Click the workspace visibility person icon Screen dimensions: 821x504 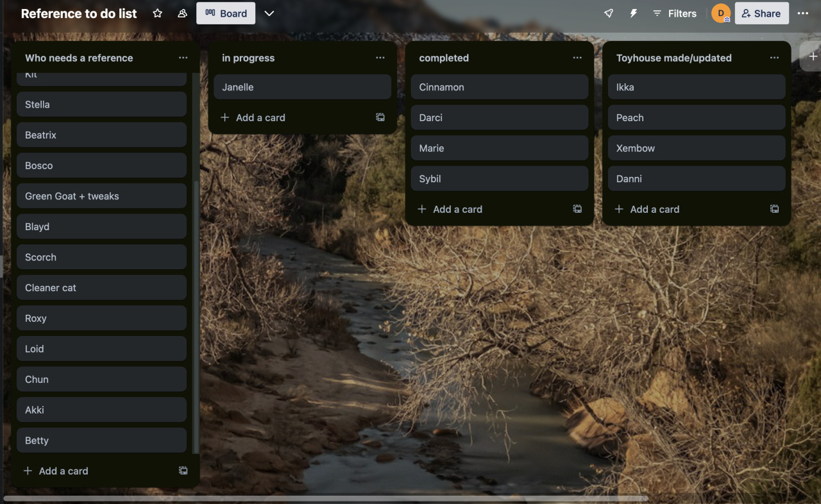coord(182,13)
